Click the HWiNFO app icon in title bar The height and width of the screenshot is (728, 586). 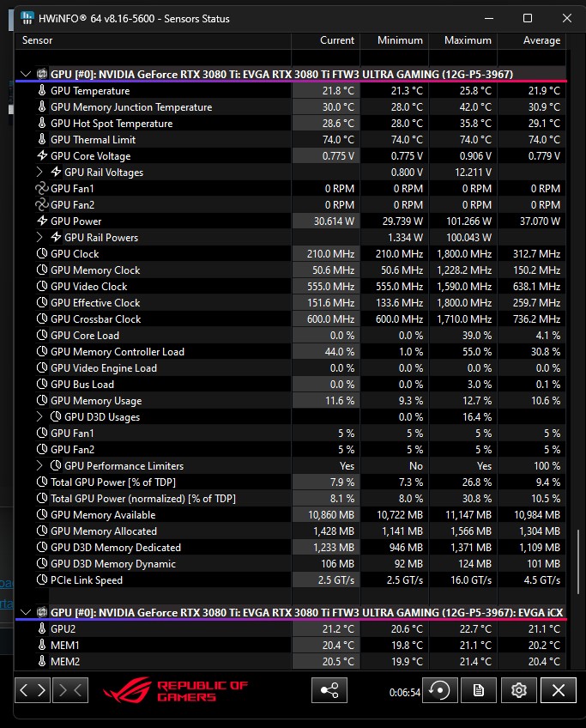[27, 19]
